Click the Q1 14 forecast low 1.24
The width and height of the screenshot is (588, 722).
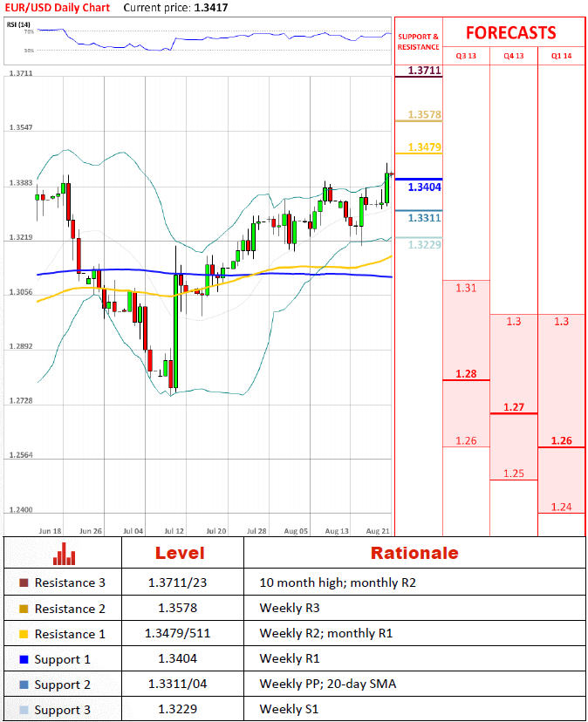pos(561,507)
